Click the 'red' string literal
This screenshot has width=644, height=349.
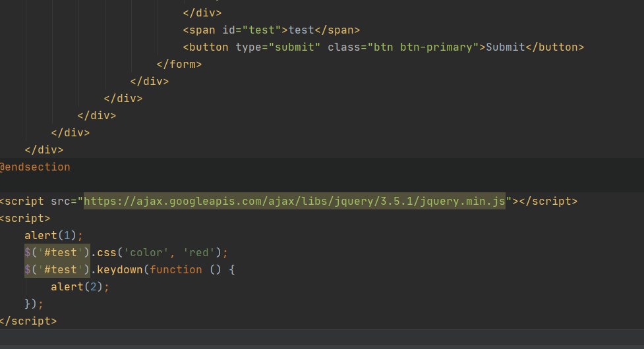[x=199, y=253]
